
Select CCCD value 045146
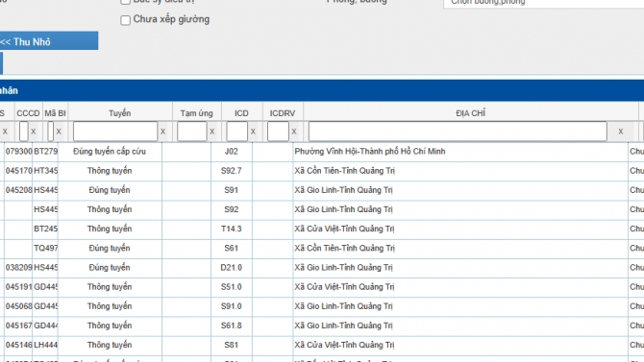click(18, 345)
